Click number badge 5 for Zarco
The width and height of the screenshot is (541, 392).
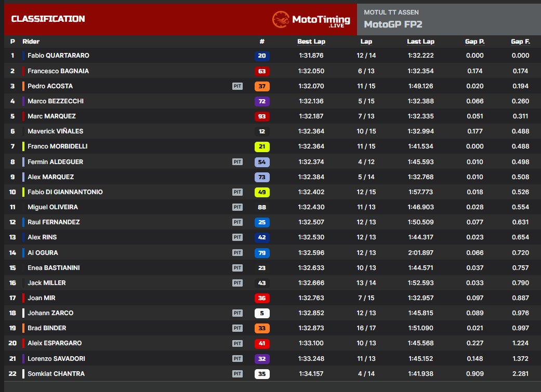(x=262, y=313)
